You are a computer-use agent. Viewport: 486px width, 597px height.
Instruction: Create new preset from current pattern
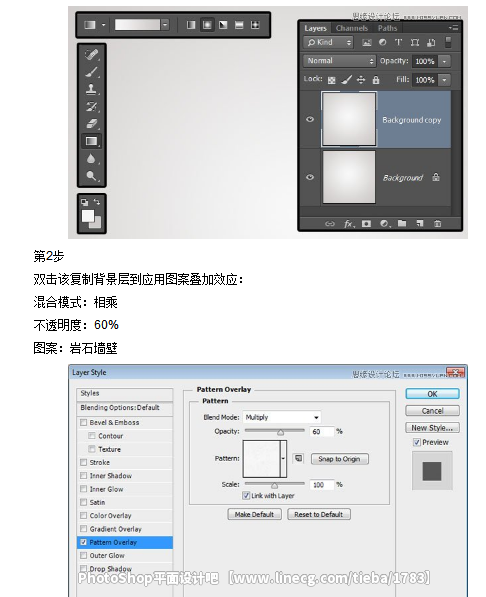coord(299,458)
